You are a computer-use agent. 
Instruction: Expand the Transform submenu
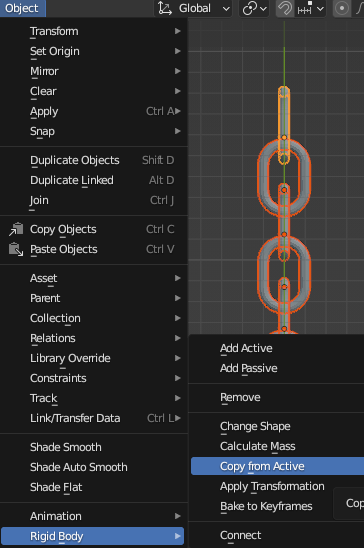[x=94, y=31]
